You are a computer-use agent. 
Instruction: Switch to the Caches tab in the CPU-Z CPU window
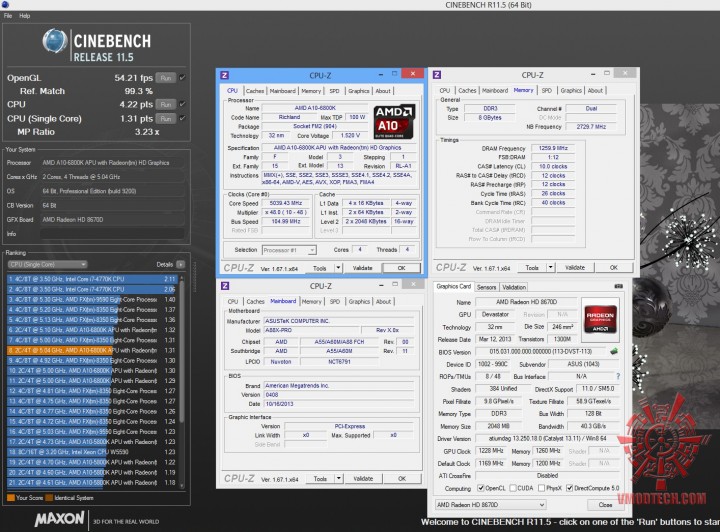click(x=255, y=91)
